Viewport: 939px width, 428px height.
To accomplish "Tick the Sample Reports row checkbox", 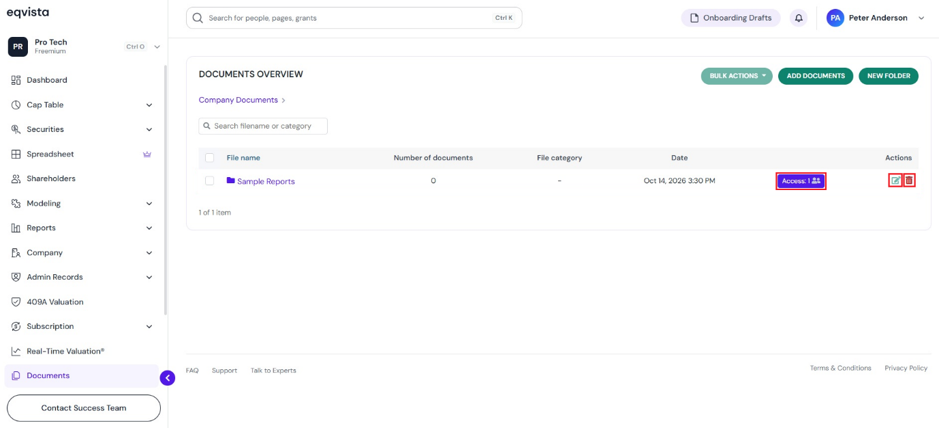I will pos(210,181).
